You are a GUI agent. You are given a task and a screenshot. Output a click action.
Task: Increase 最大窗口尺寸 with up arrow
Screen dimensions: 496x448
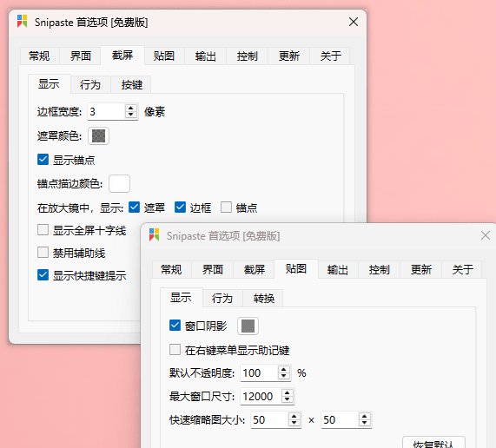[288, 393]
